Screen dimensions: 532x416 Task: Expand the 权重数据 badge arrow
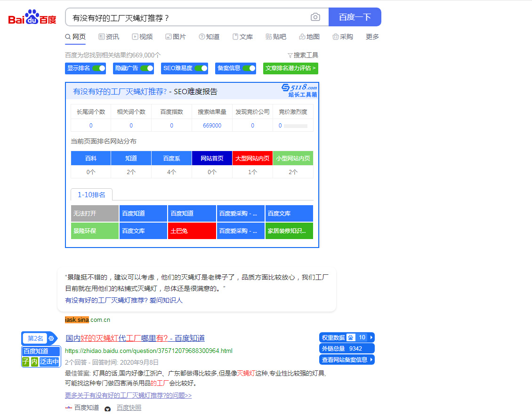pyautogui.click(x=372, y=337)
